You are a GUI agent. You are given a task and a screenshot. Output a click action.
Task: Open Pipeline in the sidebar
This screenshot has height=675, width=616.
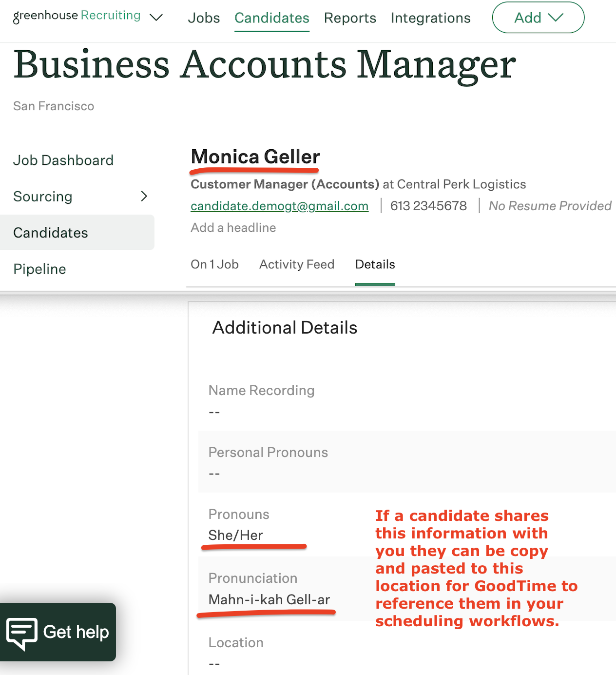[39, 269]
